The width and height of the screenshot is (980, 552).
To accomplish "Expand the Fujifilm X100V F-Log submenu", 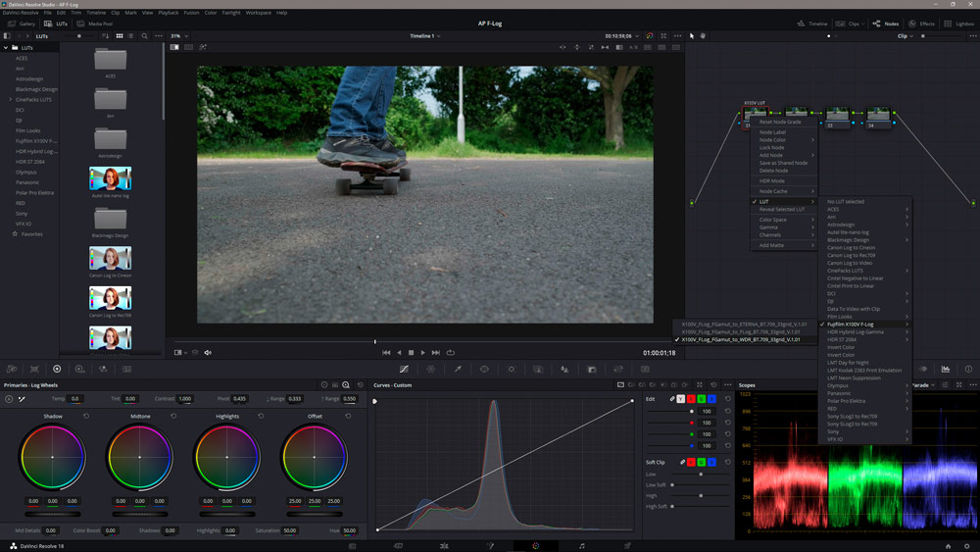I will (864, 325).
